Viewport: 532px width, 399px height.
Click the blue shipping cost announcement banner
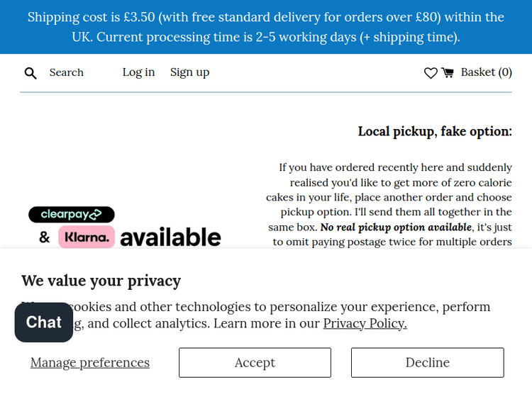click(x=266, y=27)
